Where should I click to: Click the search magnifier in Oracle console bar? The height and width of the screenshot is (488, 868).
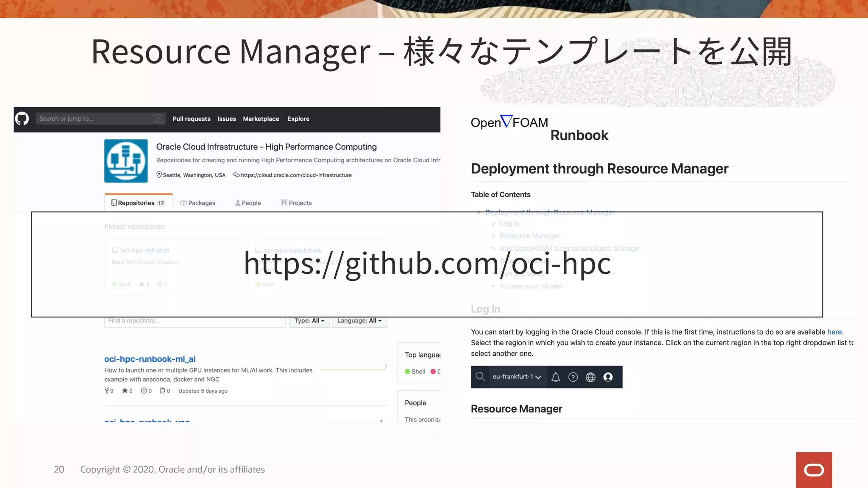(x=480, y=377)
